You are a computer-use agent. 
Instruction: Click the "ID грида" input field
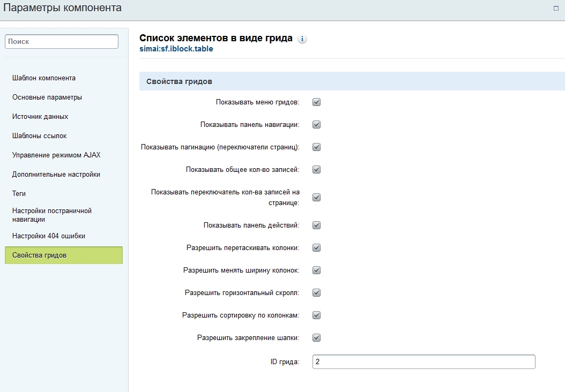pyautogui.click(x=423, y=362)
